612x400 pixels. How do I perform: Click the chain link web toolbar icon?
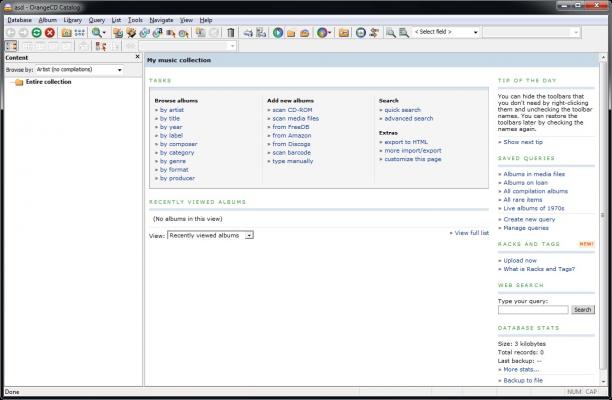[144, 33]
